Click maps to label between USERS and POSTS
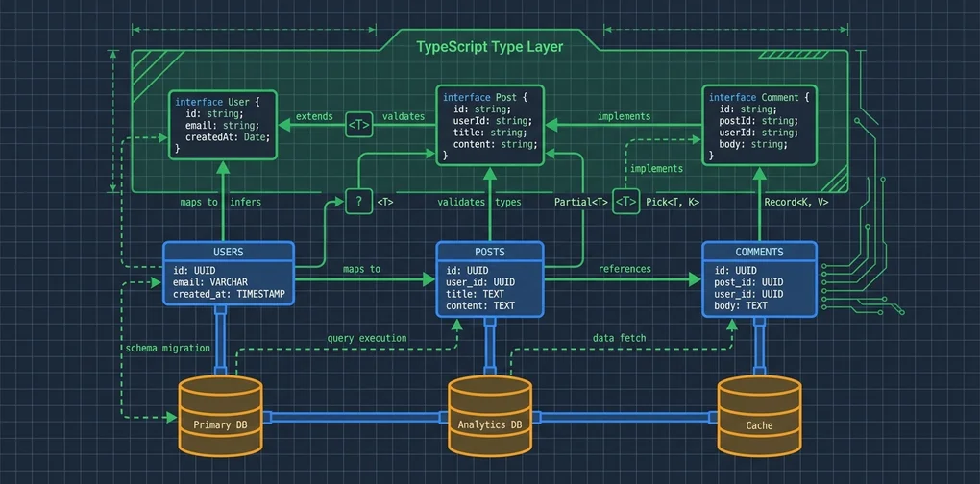 point(361,269)
